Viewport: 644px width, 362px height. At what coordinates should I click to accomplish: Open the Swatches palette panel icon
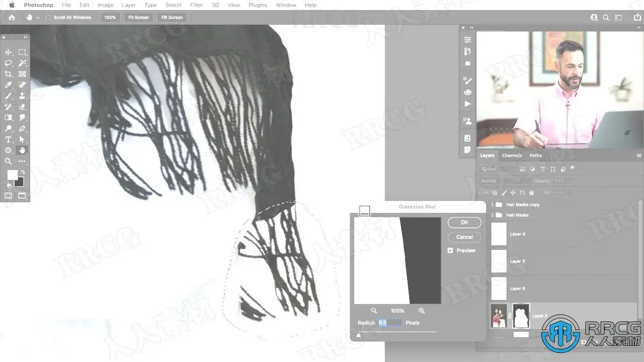(467, 92)
